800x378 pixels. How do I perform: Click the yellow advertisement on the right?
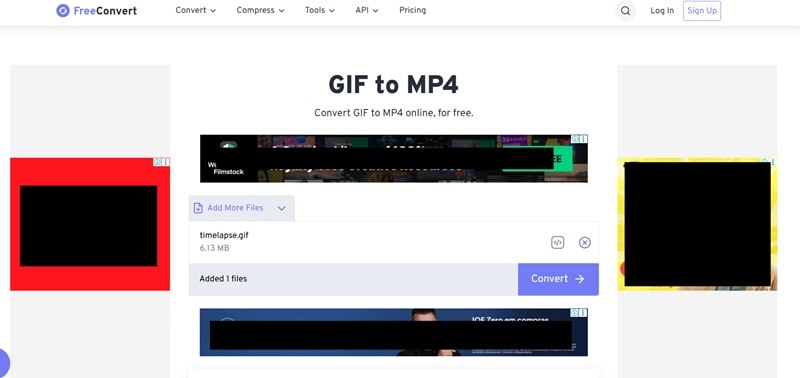[x=697, y=224]
